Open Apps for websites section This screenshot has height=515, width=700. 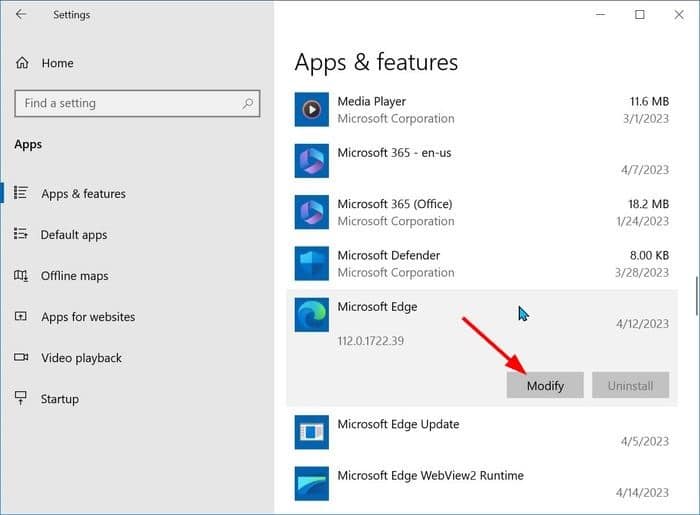click(x=88, y=317)
